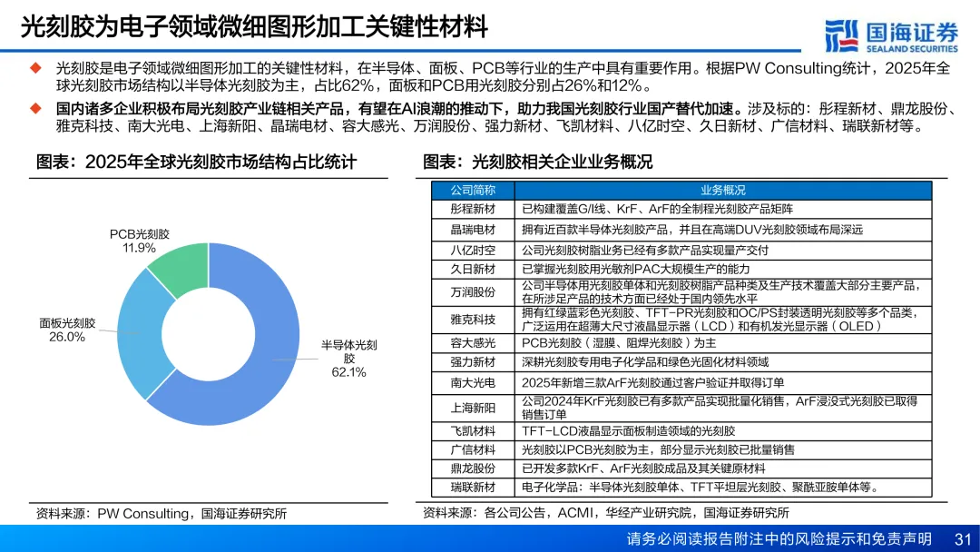Click the description TFT-LCD液晶显示面板制造领域的光刻胶
The image size is (980, 552).
coord(628,431)
